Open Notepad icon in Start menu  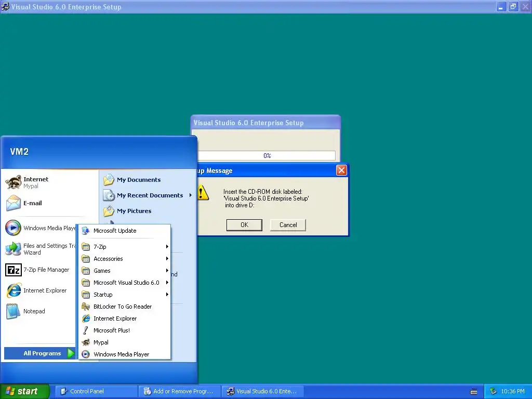pyautogui.click(x=13, y=311)
